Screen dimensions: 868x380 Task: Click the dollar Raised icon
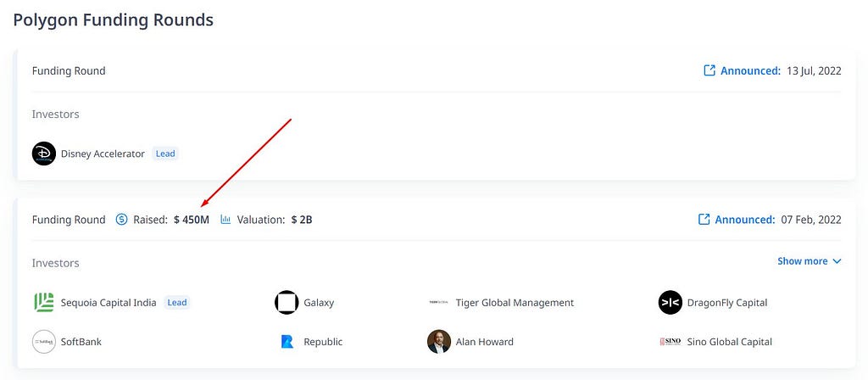(x=121, y=220)
